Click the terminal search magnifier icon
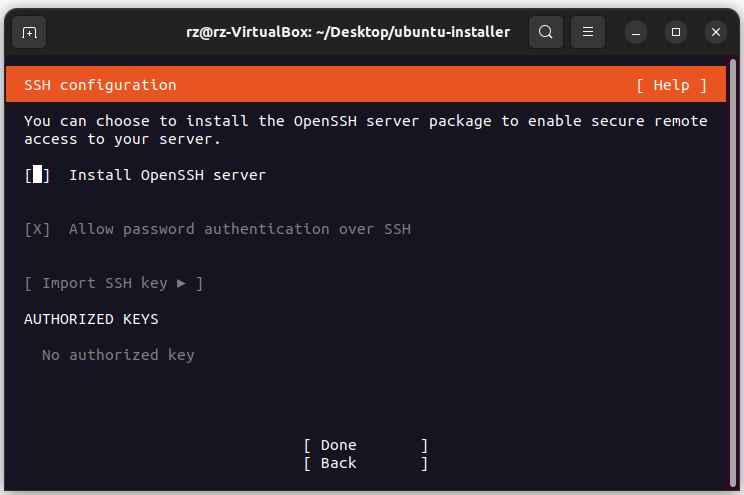The image size is (744, 495). 545,32
